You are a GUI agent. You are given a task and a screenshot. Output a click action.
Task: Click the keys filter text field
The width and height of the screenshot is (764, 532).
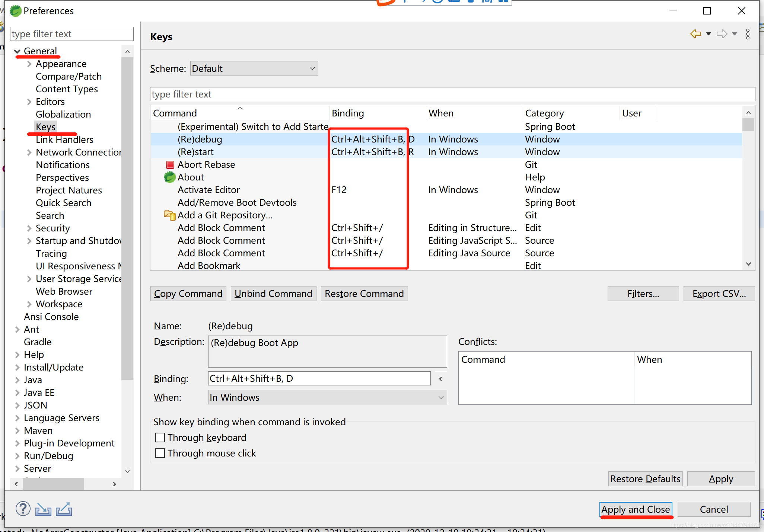tap(452, 94)
